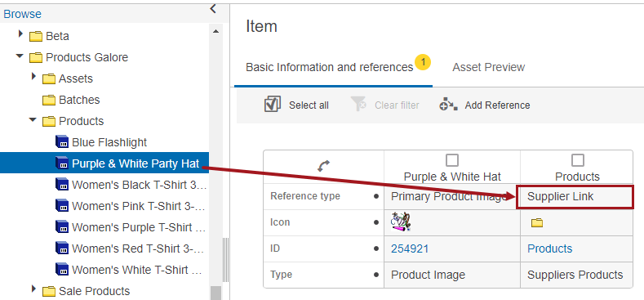
Task: Collapse the Products Galore folder
Action: click(20, 56)
